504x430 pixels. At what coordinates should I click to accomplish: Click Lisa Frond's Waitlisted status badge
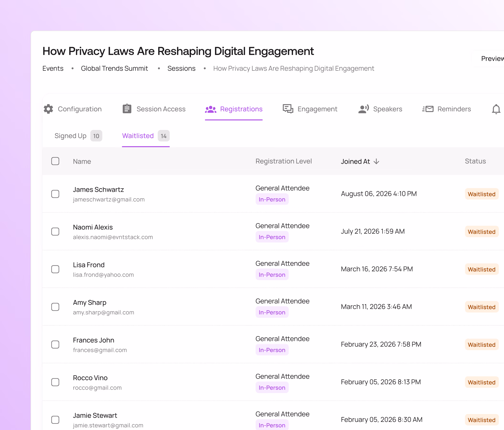(482, 269)
